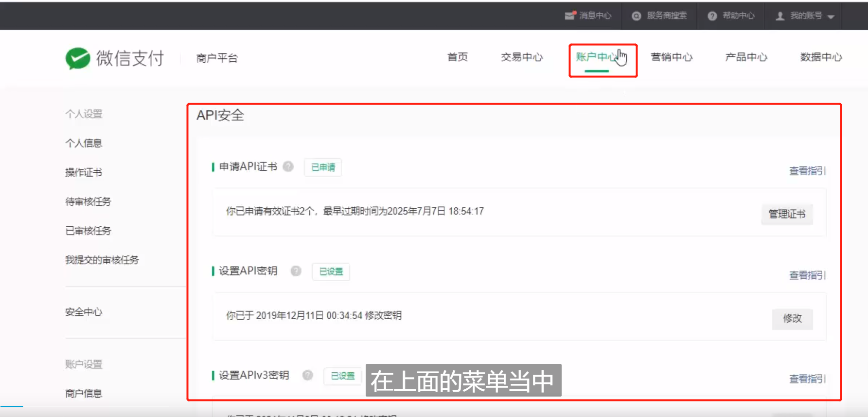
Task: Click 已设置 tag beside 设置APIv3密钥
Action: point(343,376)
